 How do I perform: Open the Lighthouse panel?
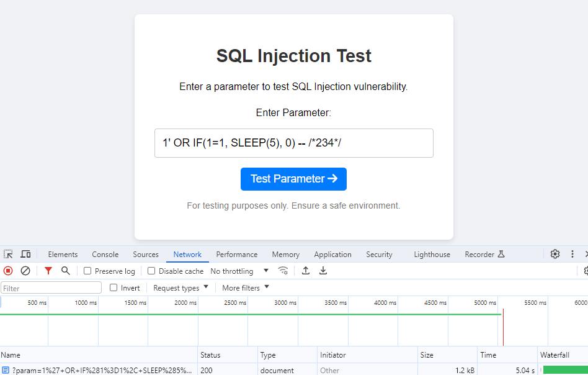432,254
